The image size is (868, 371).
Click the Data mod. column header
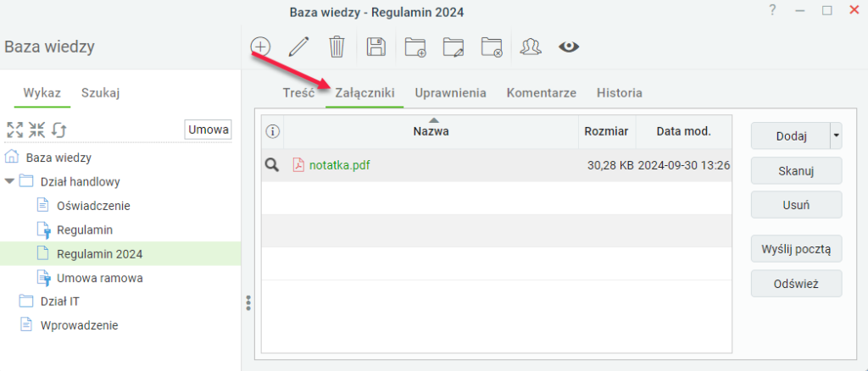tap(684, 131)
